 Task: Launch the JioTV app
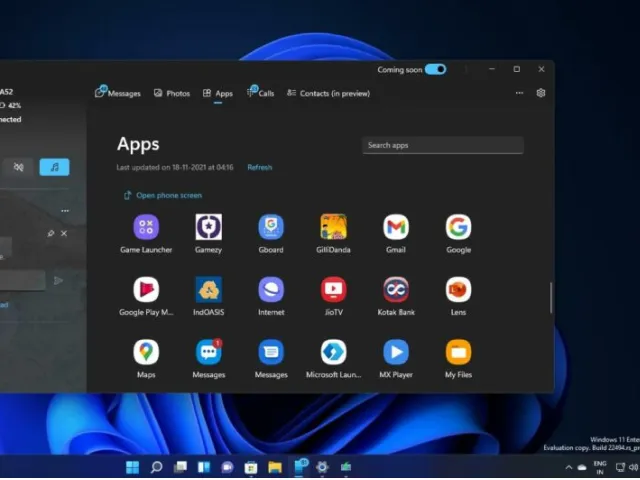[333, 289]
